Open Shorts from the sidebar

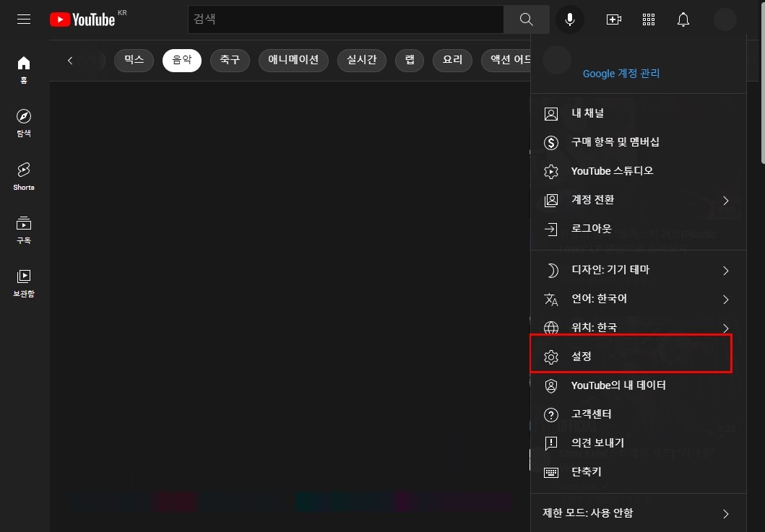[x=23, y=175]
